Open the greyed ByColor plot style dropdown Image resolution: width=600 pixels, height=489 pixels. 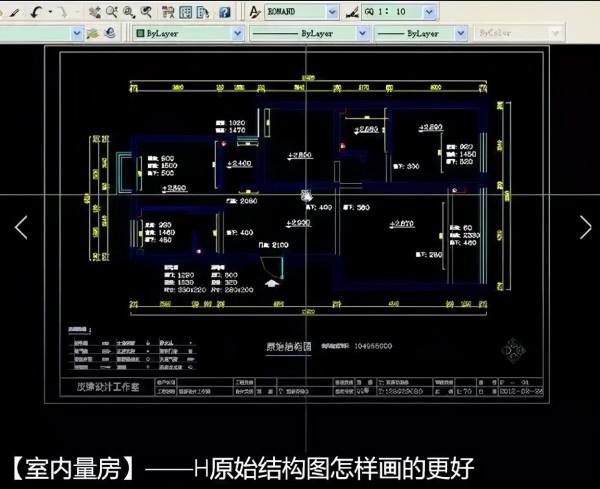555,34
